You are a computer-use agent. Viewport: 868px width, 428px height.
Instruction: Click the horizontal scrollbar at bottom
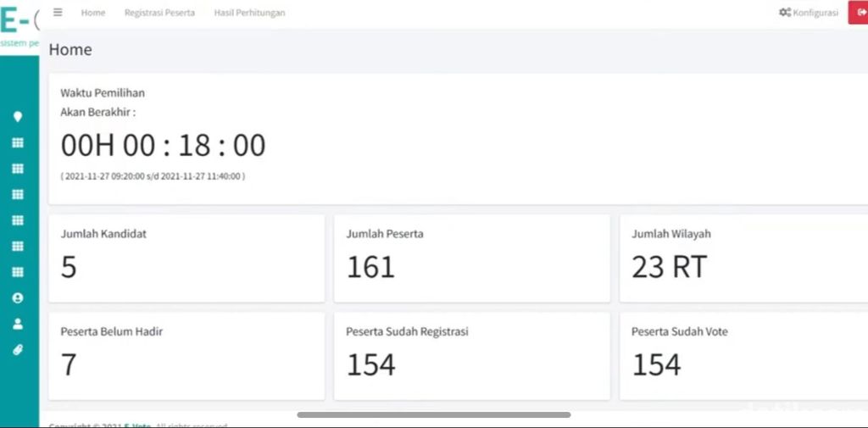point(433,414)
